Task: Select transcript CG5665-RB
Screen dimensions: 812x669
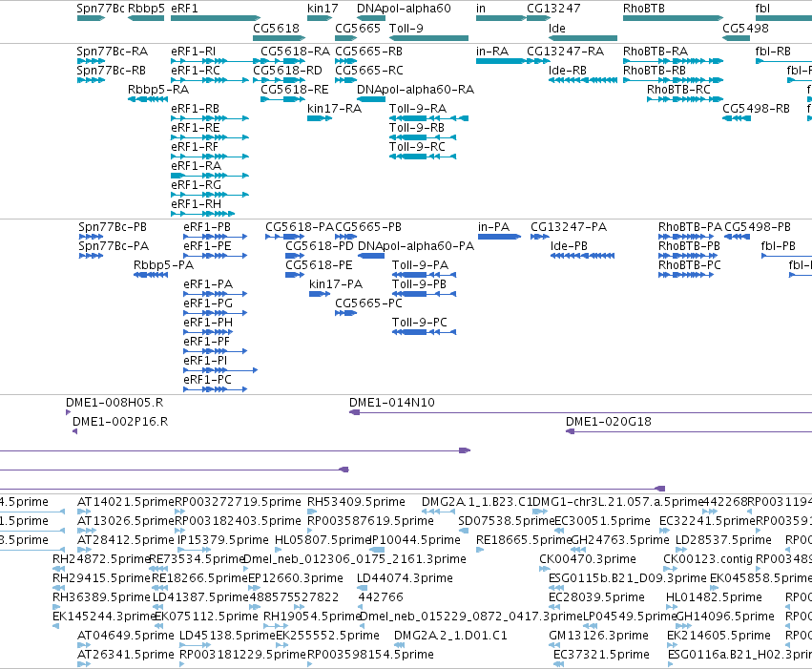Action: pyautogui.click(x=368, y=52)
